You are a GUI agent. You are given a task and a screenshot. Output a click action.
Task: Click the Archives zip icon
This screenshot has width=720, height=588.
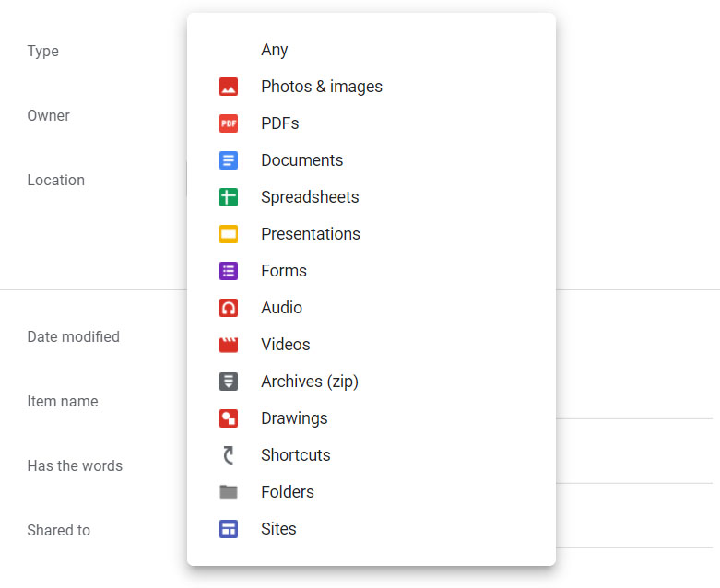click(x=229, y=382)
